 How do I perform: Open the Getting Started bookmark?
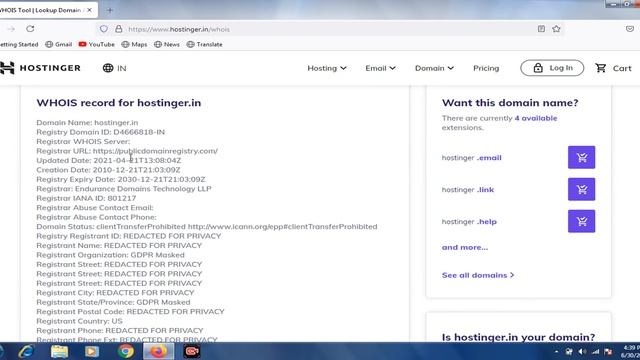pyautogui.click(x=19, y=44)
